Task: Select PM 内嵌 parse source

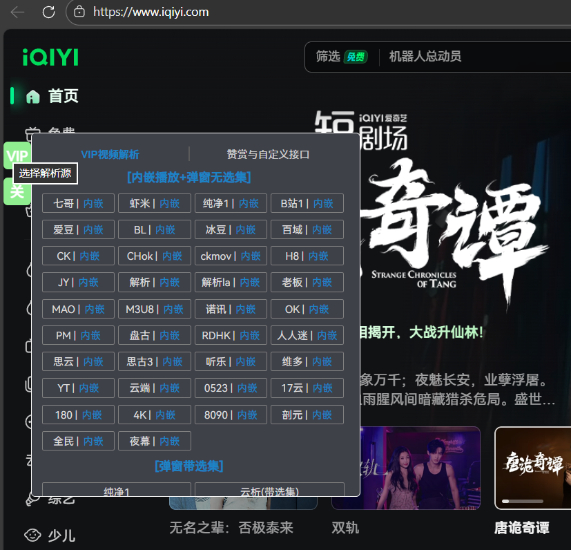Action: (78, 335)
